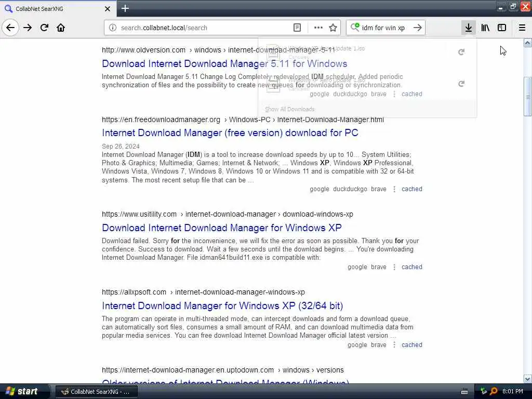Reload the current page
Screen dimensions: 532x399
coord(45,28)
